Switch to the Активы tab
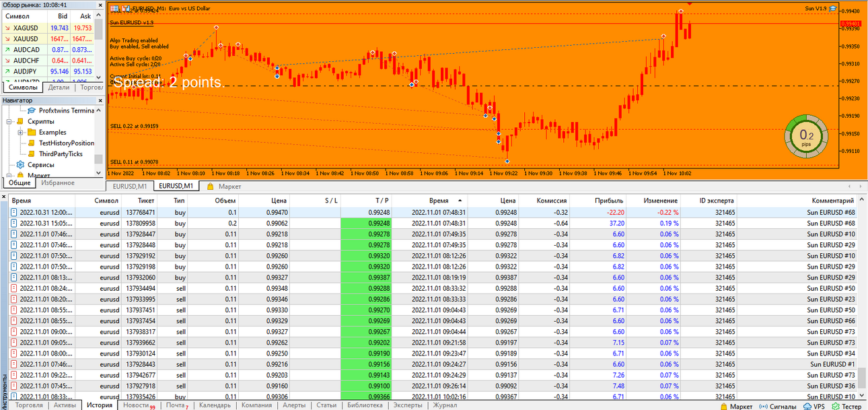868x410 pixels. pyautogui.click(x=65, y=405)
